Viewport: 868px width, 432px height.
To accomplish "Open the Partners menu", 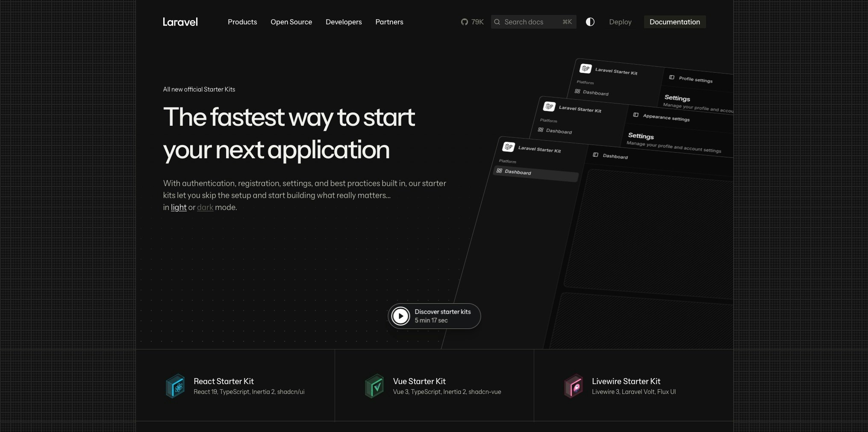I will pos(389,22).
